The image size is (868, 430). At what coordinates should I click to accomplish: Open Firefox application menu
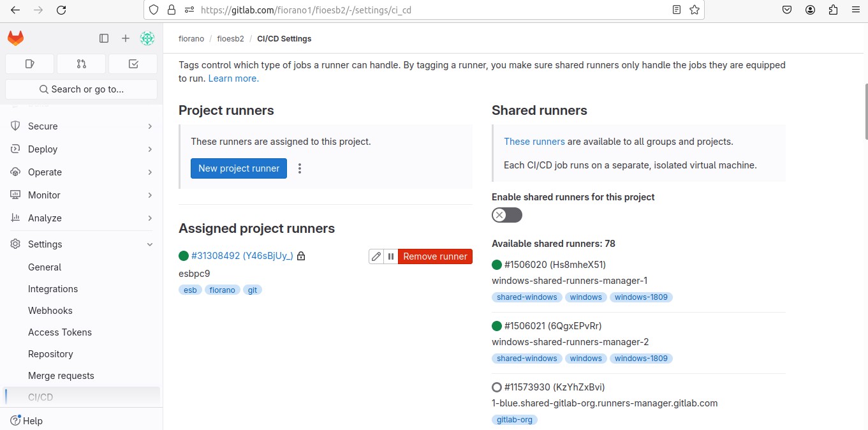(x=855, y=10)
